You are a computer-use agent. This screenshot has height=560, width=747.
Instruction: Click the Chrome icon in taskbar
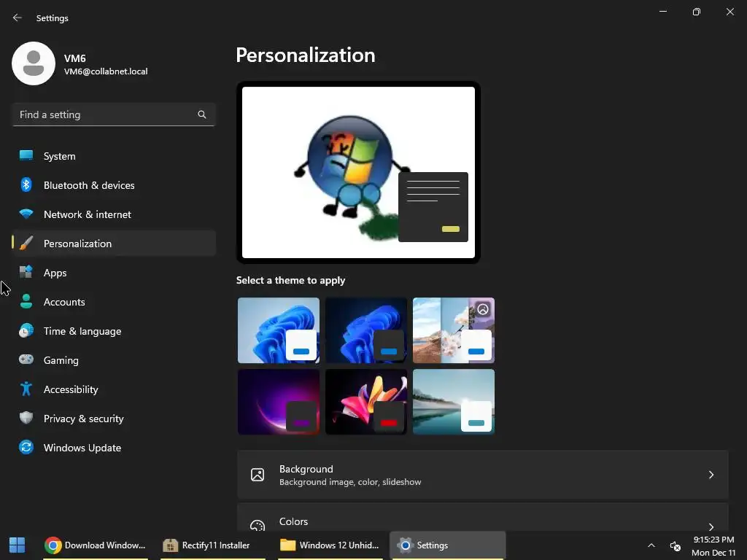pyautogui.click(x=53, y=545)
